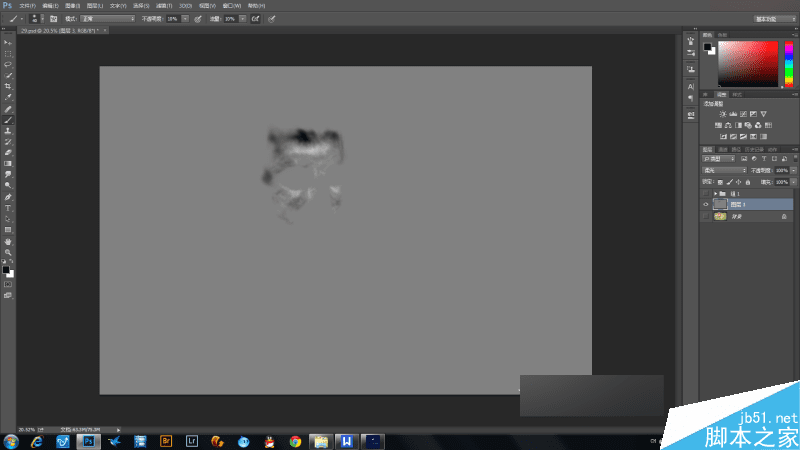
Task: Hide the 图层 1 layer
Action: tap(706, 204)
